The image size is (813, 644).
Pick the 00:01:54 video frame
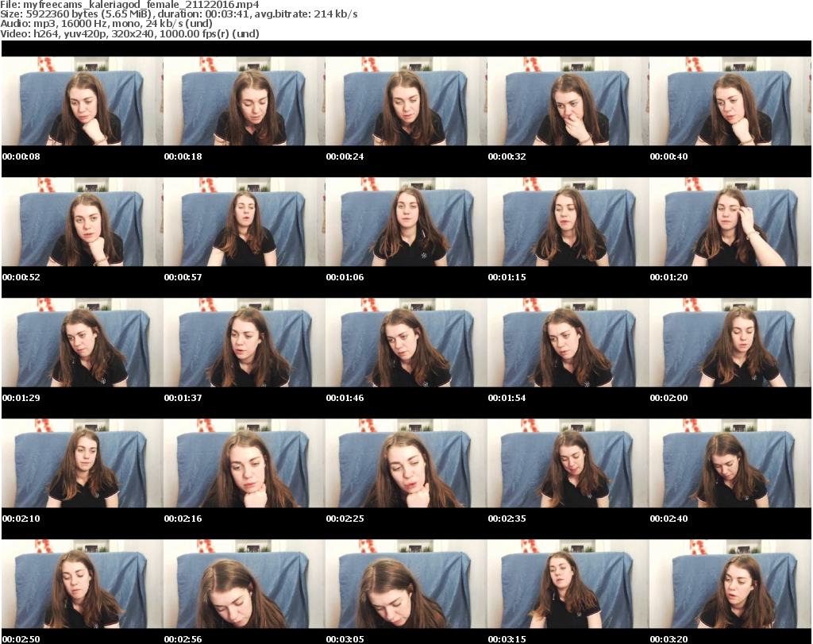pyautogui.click(x=568, y=343)
